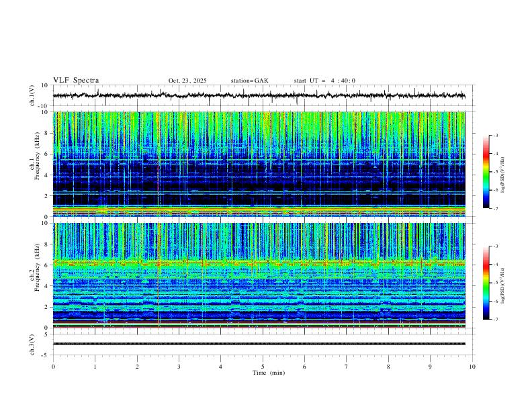532x411 pixels.
Task: Select the date text "Oct. 23, 2025"
Action: [187, 81]
